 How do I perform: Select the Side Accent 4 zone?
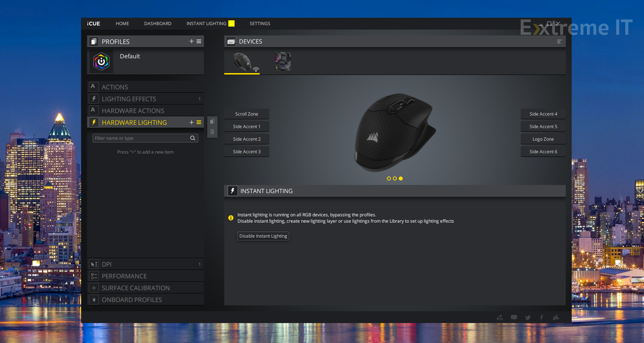point(543,114)
